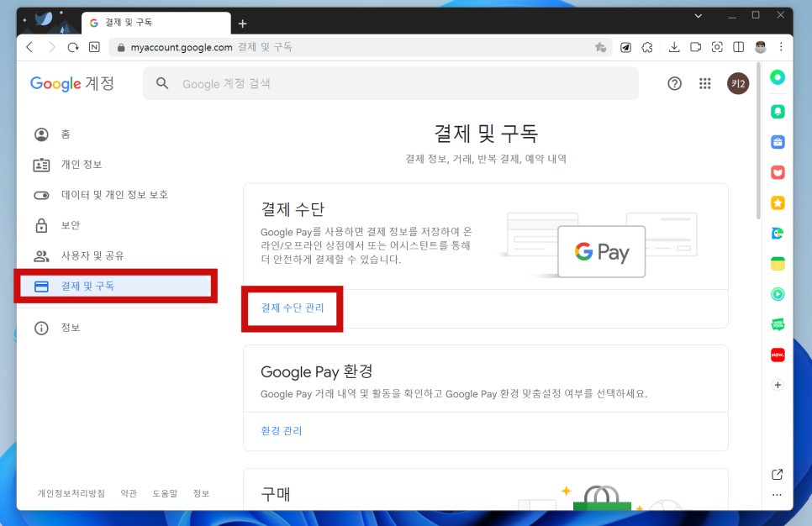
Task: Click the browser forward arrow
Action: pyautogui.click(x=52, y=47)
